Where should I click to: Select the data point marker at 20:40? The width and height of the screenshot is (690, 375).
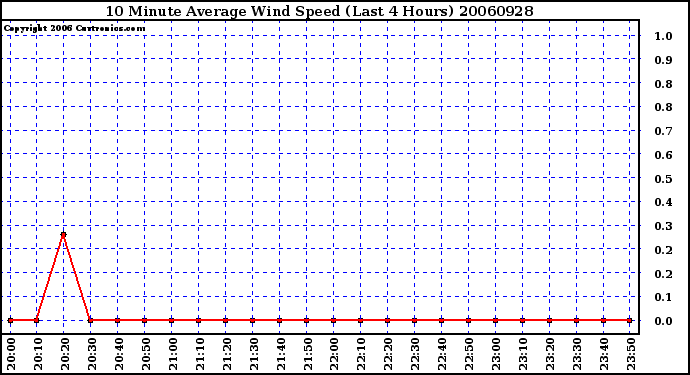pyautogui.click(x=117, y=320)
